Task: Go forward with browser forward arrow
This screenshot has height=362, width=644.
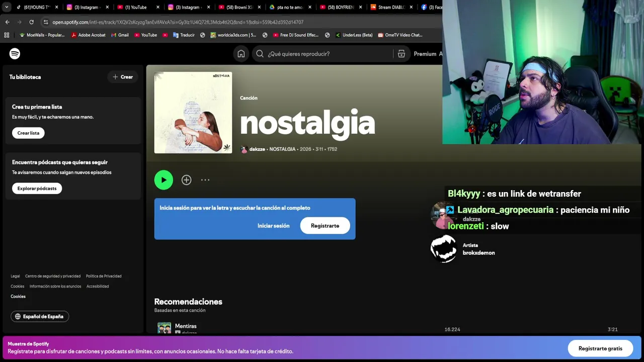Action: point(19,22)
